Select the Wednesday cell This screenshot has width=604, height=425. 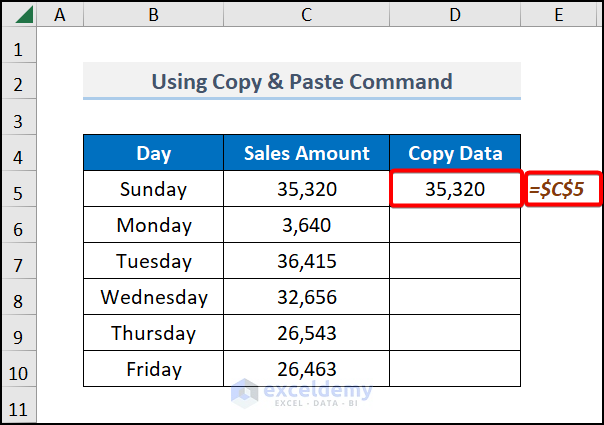[x=154, y=297]
